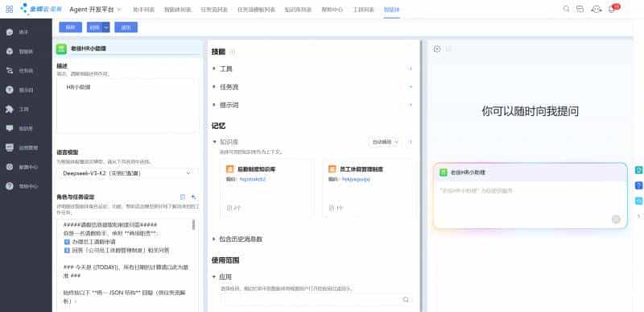Open the knowledge base call mode dropdown
The image size is (644, 312).
point(385,141)
